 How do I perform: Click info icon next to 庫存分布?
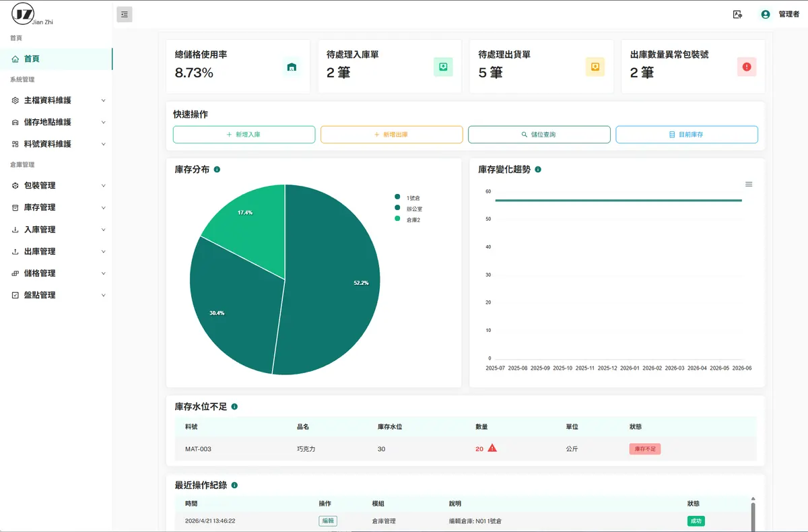click(217, 170)
